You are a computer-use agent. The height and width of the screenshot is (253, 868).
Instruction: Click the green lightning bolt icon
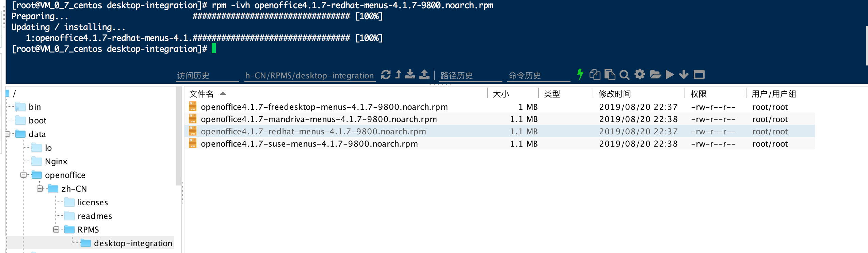[x=580, y=74]
